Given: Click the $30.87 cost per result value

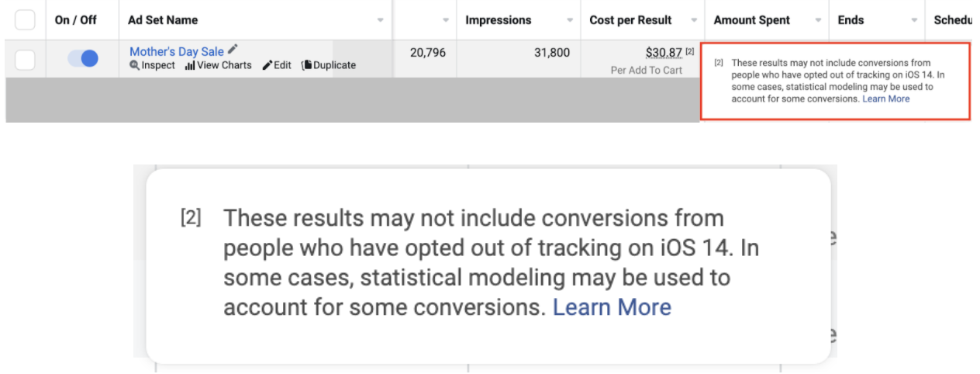Looking at the screenshot, I should click(x=664, y=52).
